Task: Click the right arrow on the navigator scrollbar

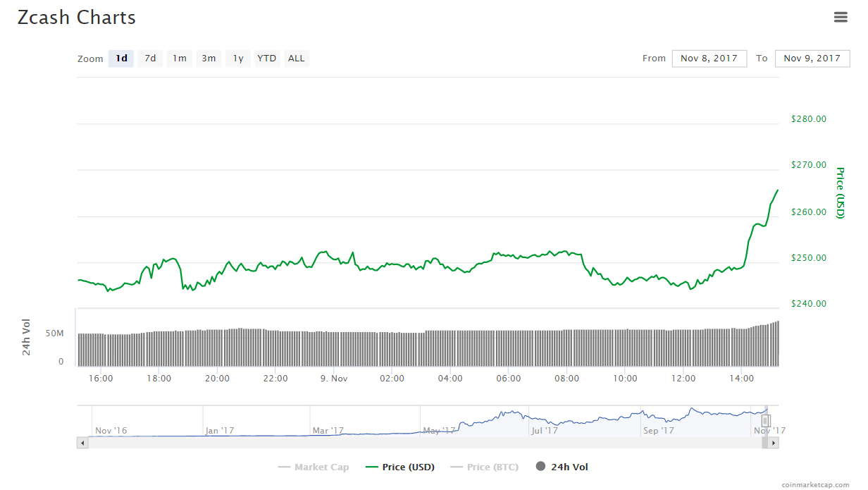Action: 772,443
